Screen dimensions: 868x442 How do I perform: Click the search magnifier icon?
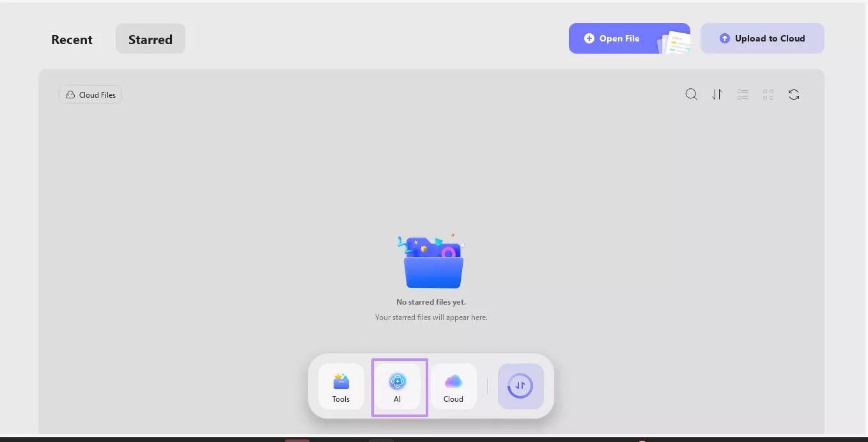(x=691, y=94)
